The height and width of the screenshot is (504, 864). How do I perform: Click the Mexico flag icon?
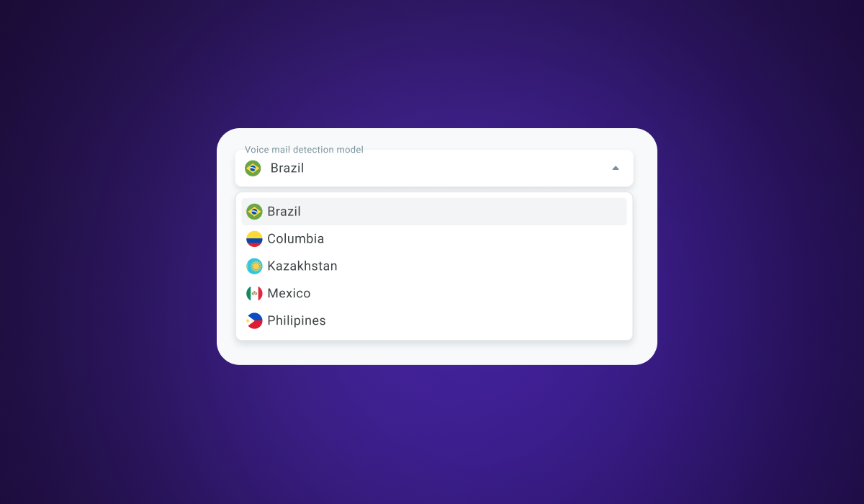pos(254,294)
